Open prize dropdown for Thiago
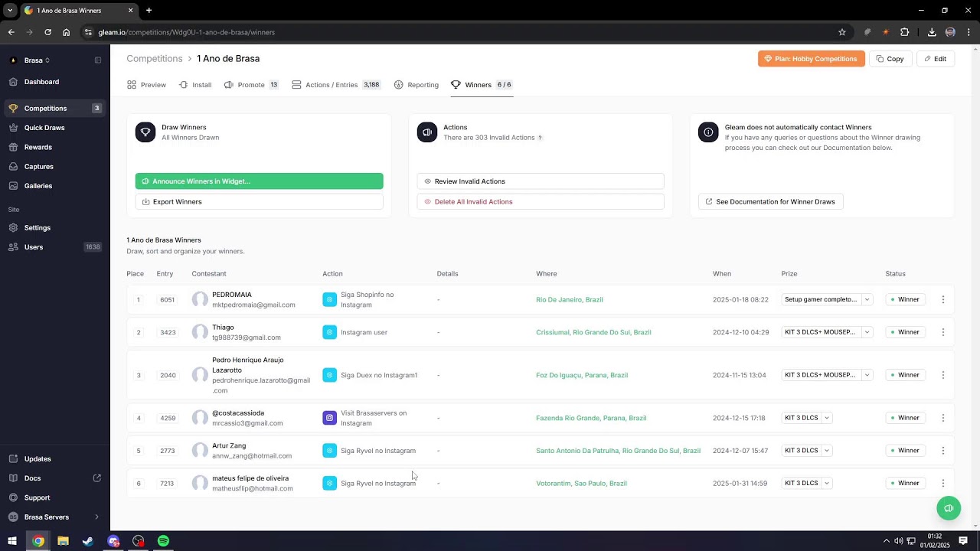Image resolution: width=980 pixels, height=551 pixels. coord(867,332)
